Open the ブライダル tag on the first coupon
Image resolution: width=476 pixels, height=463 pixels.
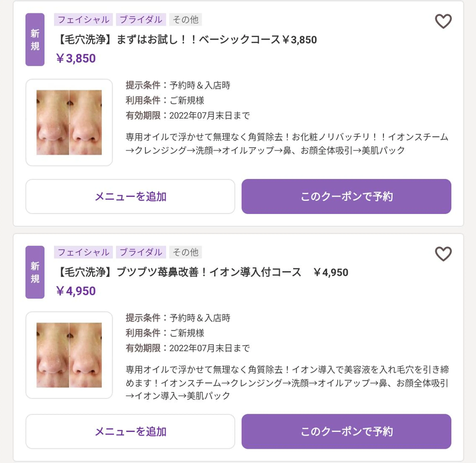click(141, 20)
